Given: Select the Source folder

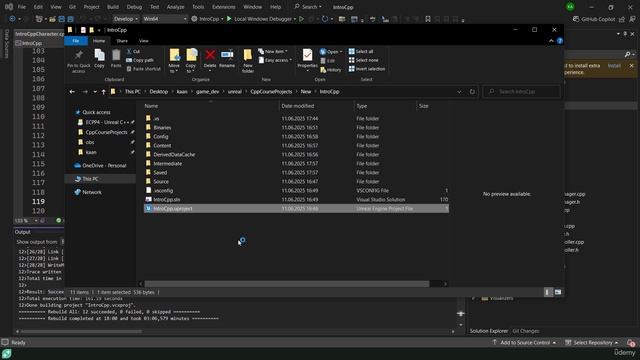Looking at the screenshot, I should point(161,182).
